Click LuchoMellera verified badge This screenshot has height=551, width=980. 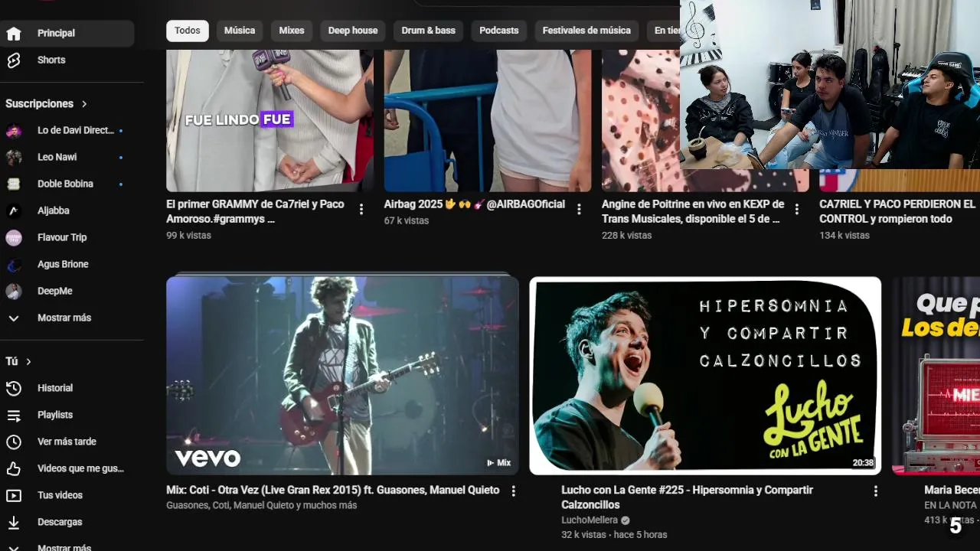626,520
